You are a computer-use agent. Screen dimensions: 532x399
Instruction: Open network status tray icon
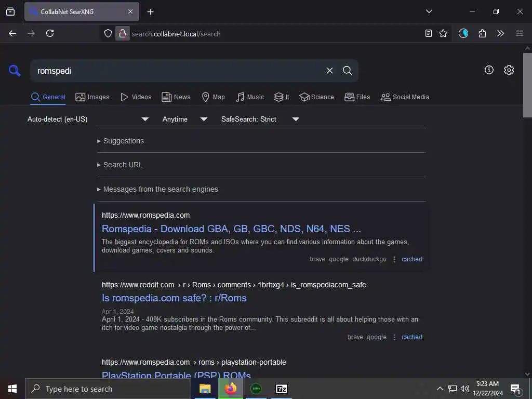(x=453, y=389)
